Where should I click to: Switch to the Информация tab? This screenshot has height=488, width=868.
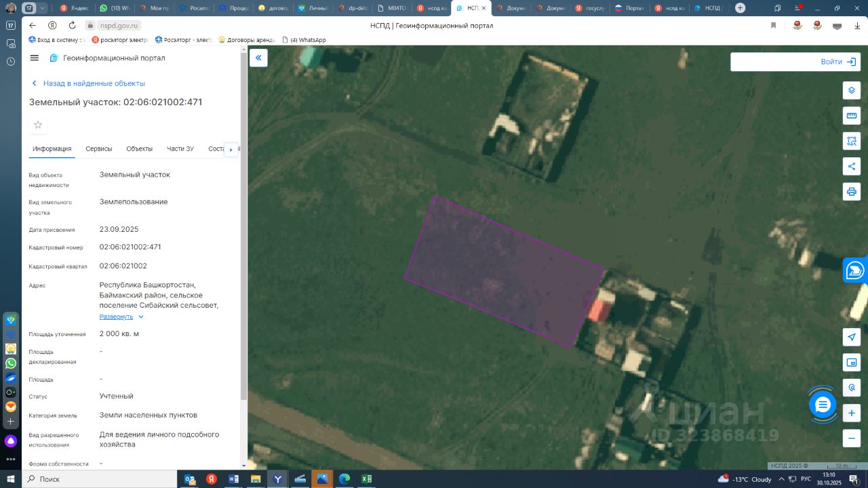pyautogui.click(x=52, y=149)
